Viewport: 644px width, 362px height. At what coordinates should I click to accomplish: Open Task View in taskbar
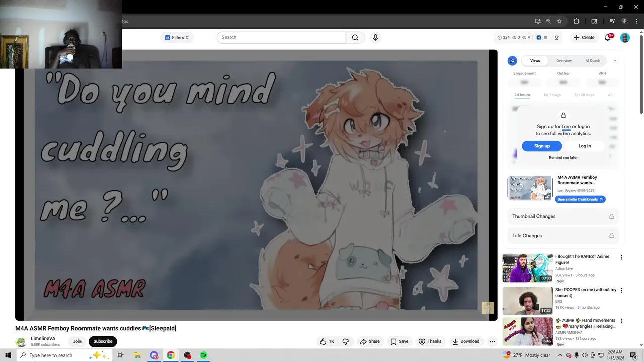pyautogui.click(x=121, y=355)
